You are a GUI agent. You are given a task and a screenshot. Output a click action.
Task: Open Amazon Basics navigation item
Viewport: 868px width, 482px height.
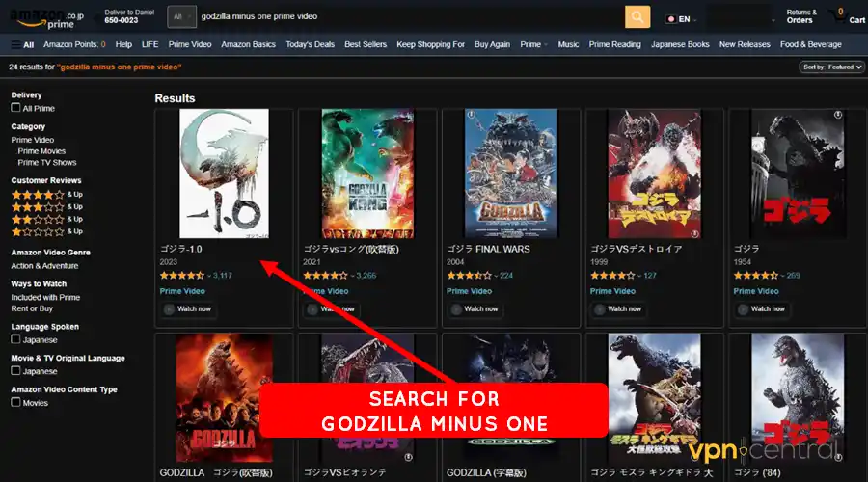click(248, 44)
